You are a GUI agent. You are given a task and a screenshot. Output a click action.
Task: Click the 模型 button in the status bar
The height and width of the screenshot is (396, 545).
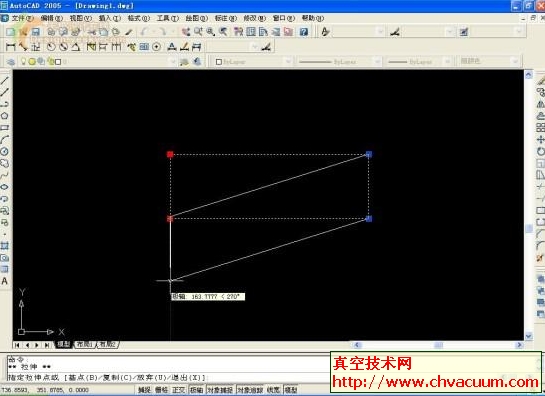tap(291, 390)
